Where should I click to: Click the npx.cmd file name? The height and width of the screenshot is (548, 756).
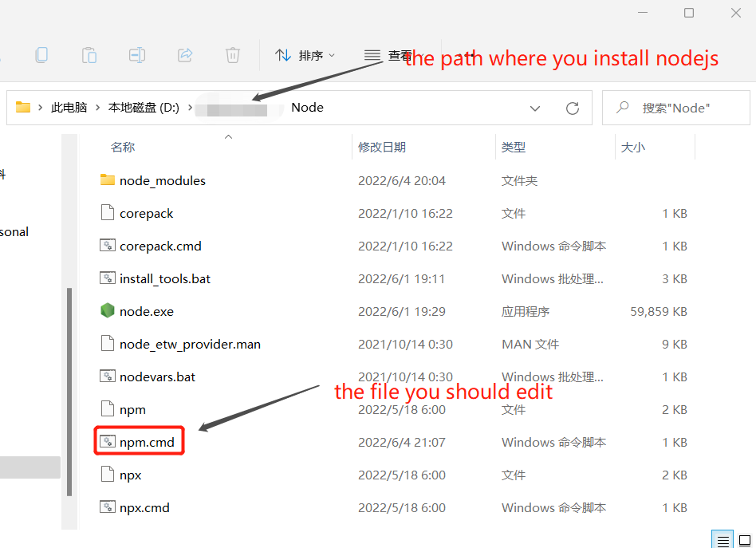point(144,508)
